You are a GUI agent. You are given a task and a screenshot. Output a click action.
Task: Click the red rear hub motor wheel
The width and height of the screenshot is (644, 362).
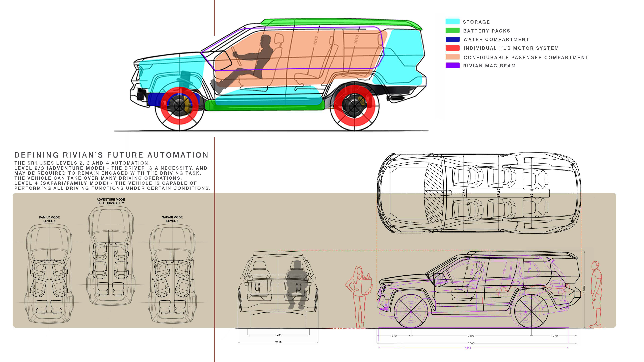coord(355,106)
